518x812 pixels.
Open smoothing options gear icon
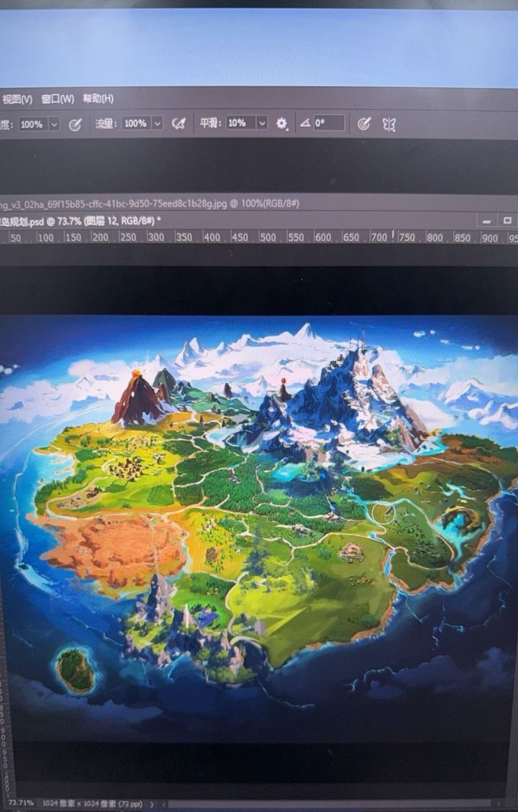pyautogui.click(x=281, y=123)
